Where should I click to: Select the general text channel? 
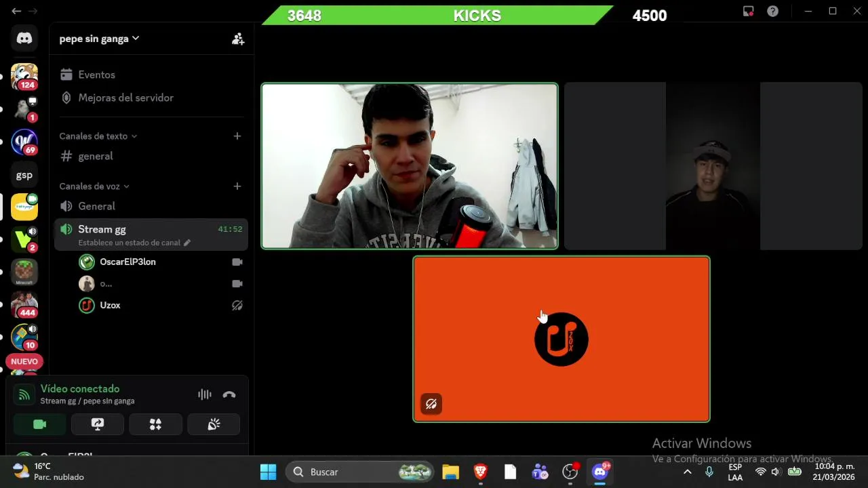(x=151, y=156)
